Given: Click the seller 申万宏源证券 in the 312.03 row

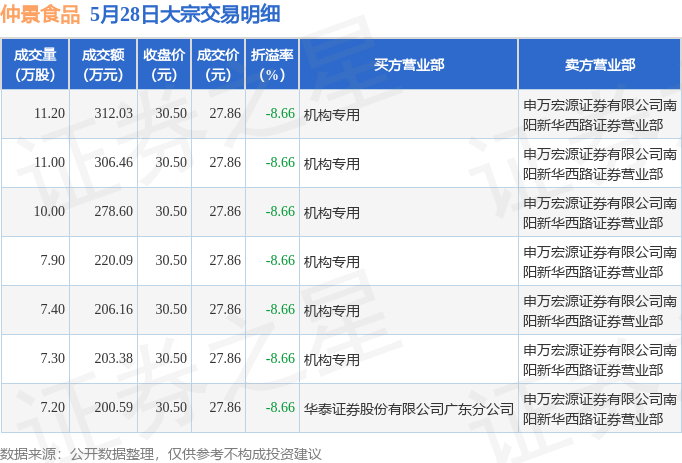Looking at the screenshot, I should [599, 115].
